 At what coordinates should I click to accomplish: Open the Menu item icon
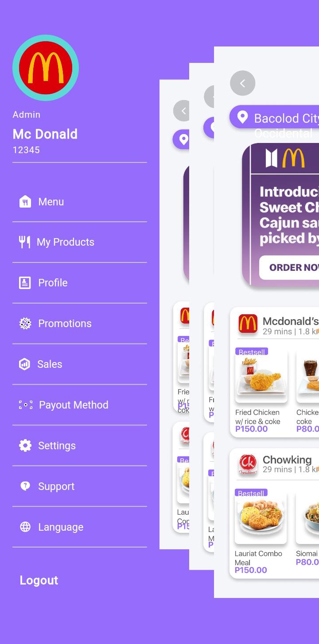click(25, 202)
